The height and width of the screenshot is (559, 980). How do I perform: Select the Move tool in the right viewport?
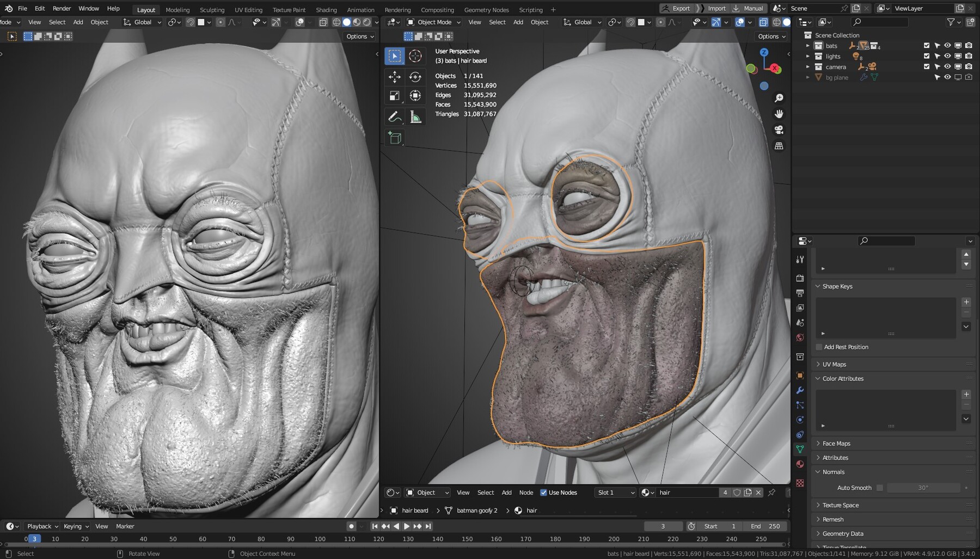[x=395, y=77]
